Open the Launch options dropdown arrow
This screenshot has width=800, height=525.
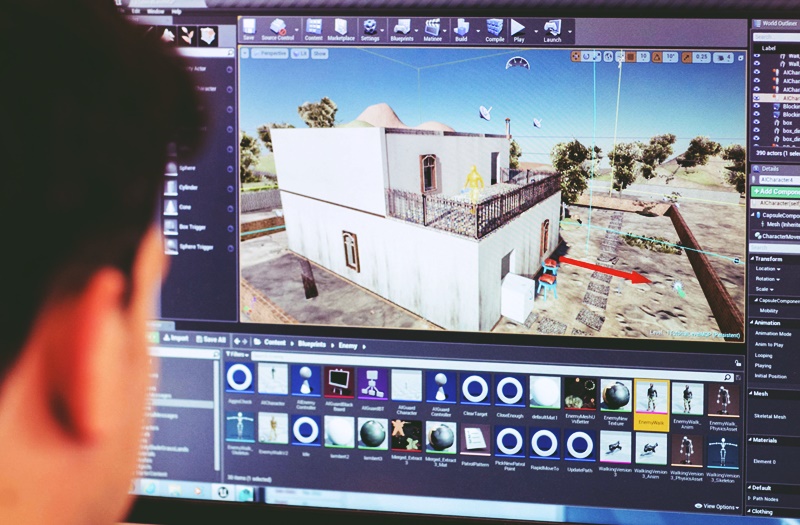point(569,31)
